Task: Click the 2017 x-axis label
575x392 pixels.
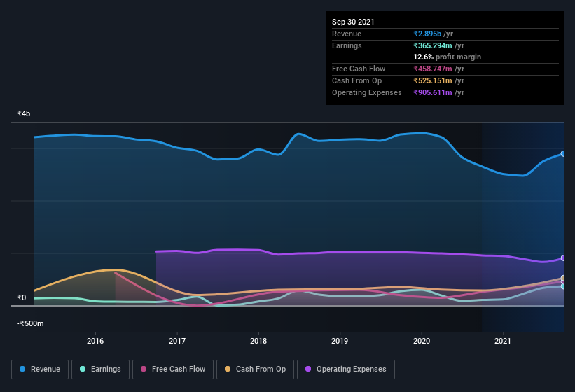Action: (177, 341)
